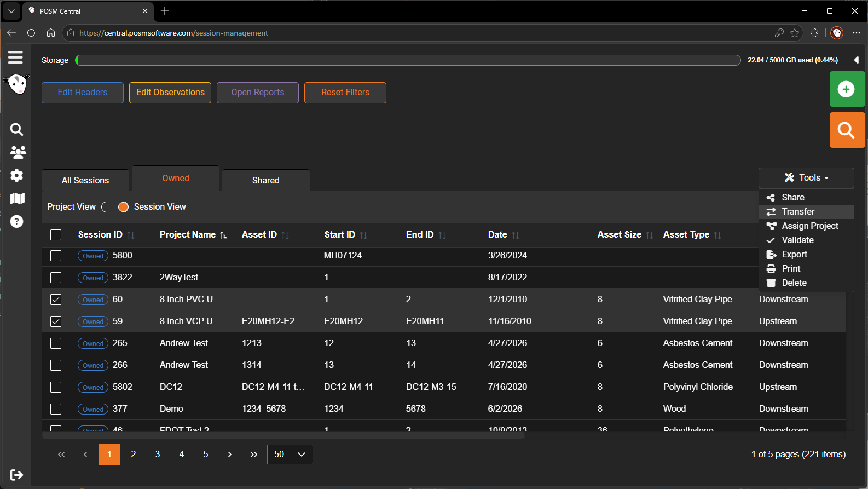Sort by End ID column arrows
This screenshot has height=489, width=868.
point(442,235)
